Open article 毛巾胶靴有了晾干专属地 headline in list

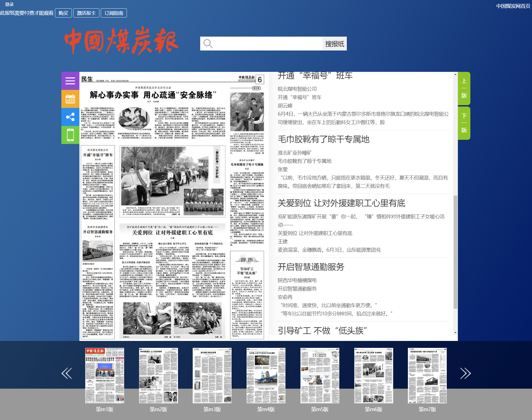click(323, 139)
